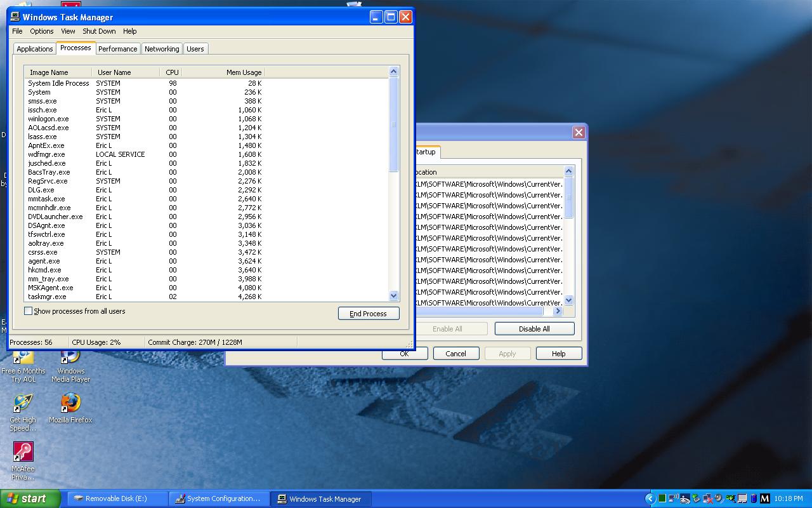The height and width of the screenshot is (508, 812).
Task: Select the MSKAgent.exe process
Action: click(145, 288)
